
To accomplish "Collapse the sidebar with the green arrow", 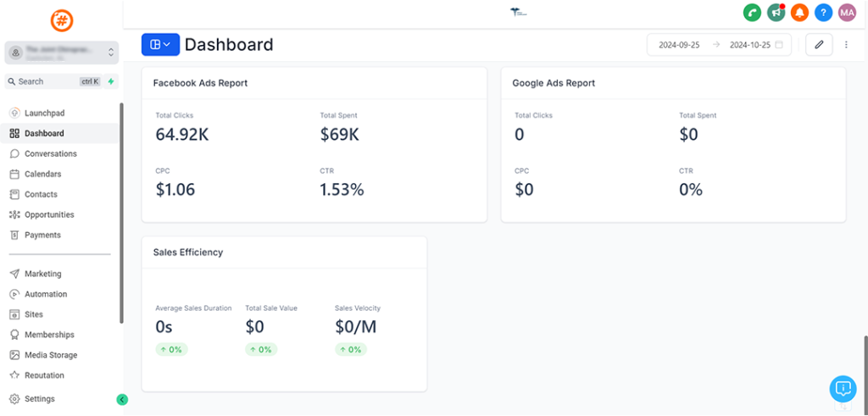I will point(122,399).
